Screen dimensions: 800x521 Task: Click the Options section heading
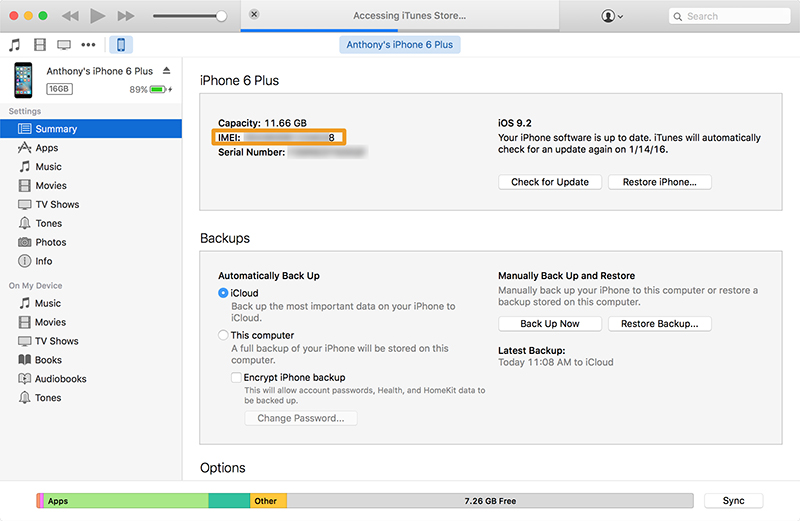click(222, 468)
